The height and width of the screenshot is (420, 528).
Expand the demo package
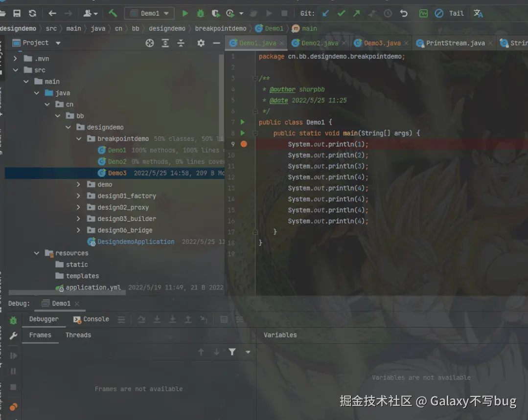(78, 184)
